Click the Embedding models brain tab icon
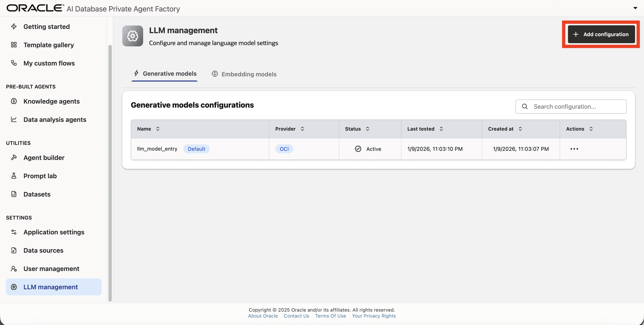Viewport: 644px width, 325px height. [x=215, y=74]
